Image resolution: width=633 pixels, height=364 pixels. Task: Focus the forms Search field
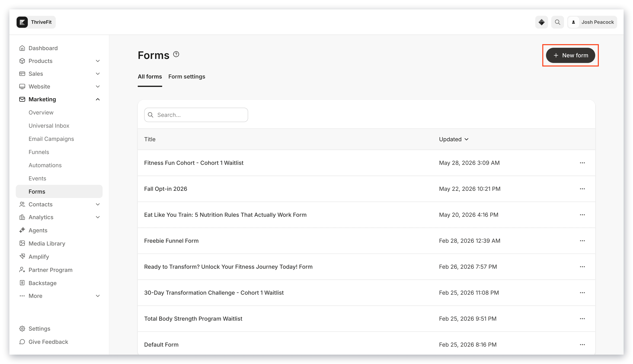[196, 115]
